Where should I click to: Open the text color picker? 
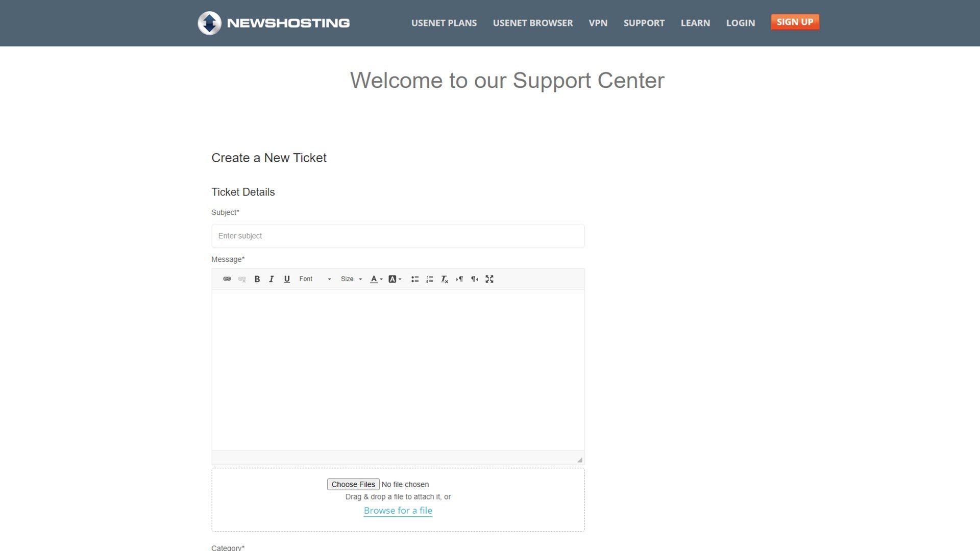coord(376,279)
